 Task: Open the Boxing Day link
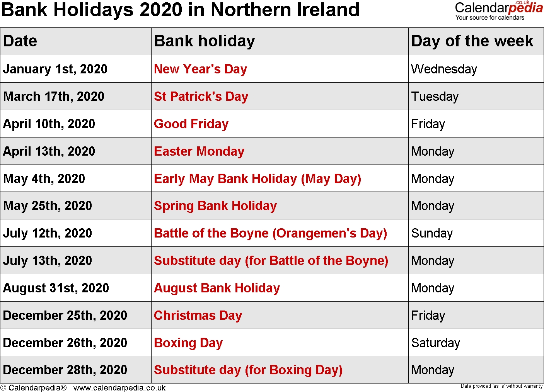(188, 343)
